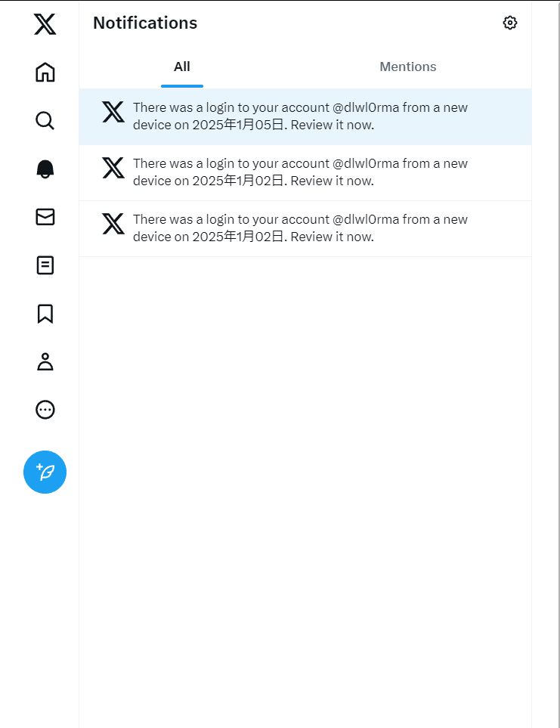560x728 pixels.
Task: Click X icon beside highlighted 1月05日 notification
Action: [x=113, y=112]
